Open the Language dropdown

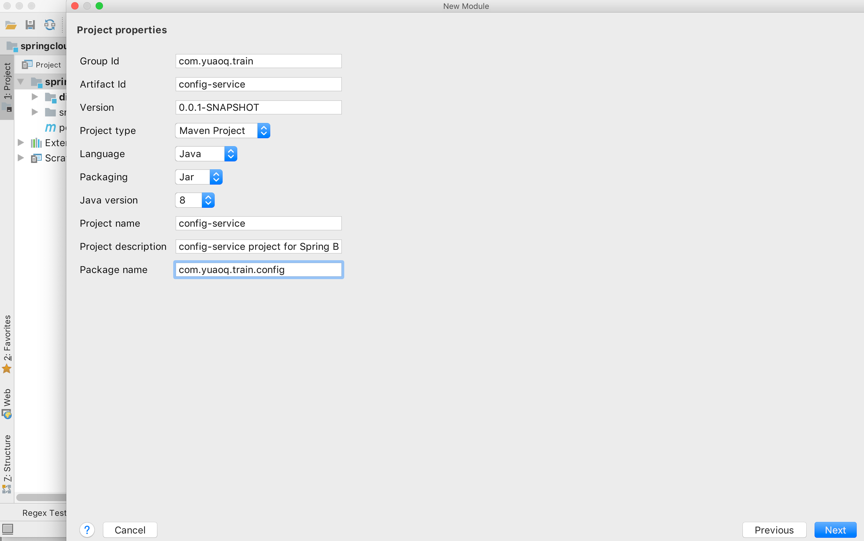point(206,154)
